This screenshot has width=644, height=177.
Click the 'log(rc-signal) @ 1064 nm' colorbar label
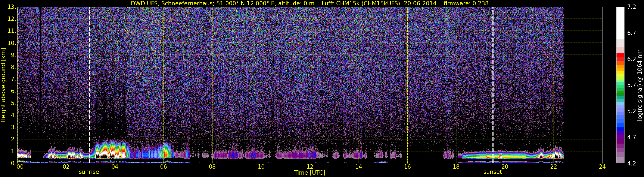tap(640, 85)
